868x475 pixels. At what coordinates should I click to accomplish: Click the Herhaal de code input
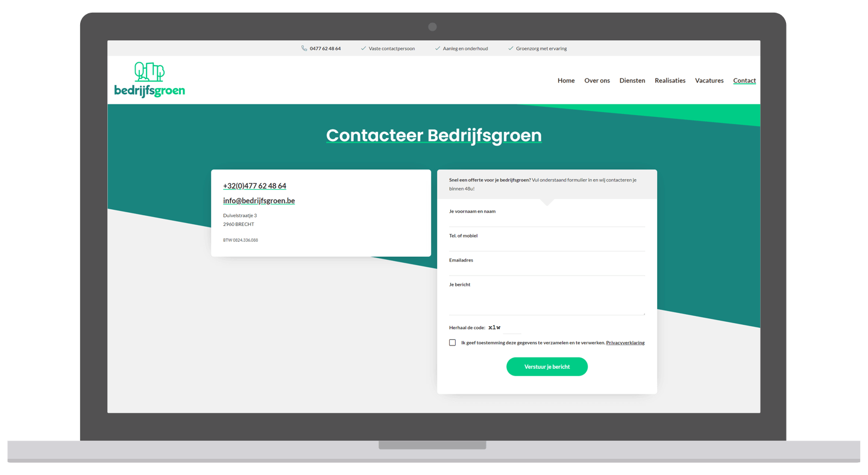pyautogui.click(x=512, y=328)
